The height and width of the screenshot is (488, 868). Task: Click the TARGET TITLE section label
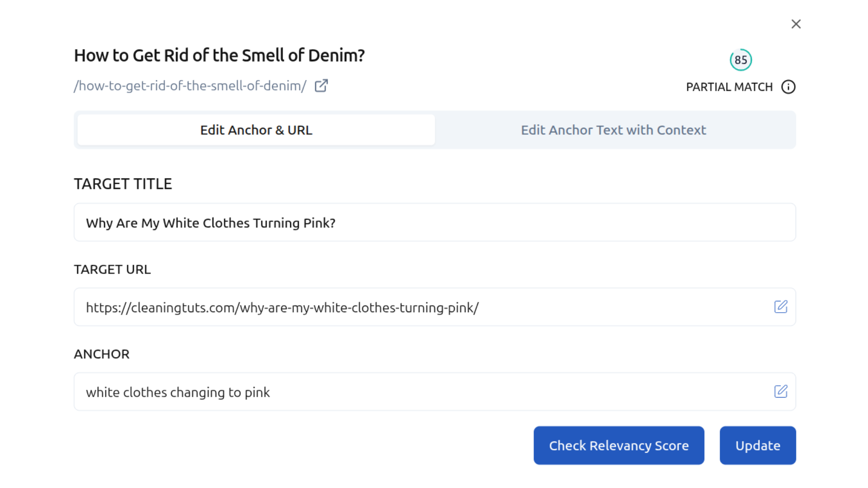123,184
